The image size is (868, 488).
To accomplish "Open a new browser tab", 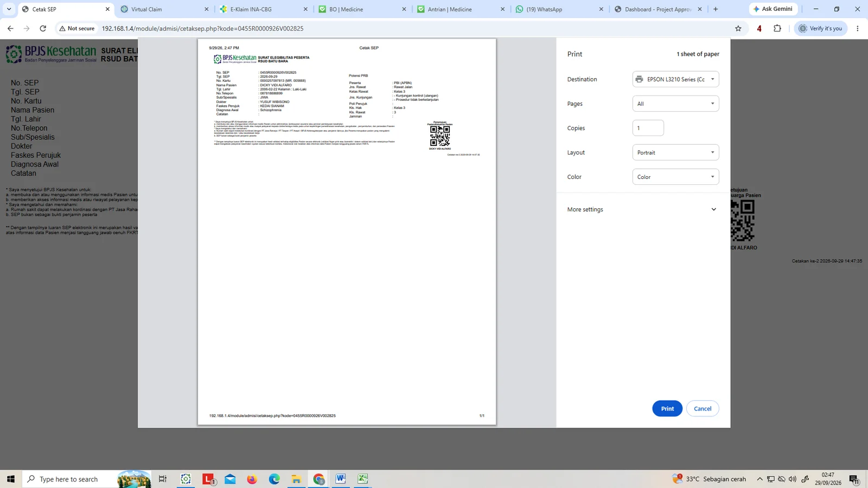I will click(716, 9).
